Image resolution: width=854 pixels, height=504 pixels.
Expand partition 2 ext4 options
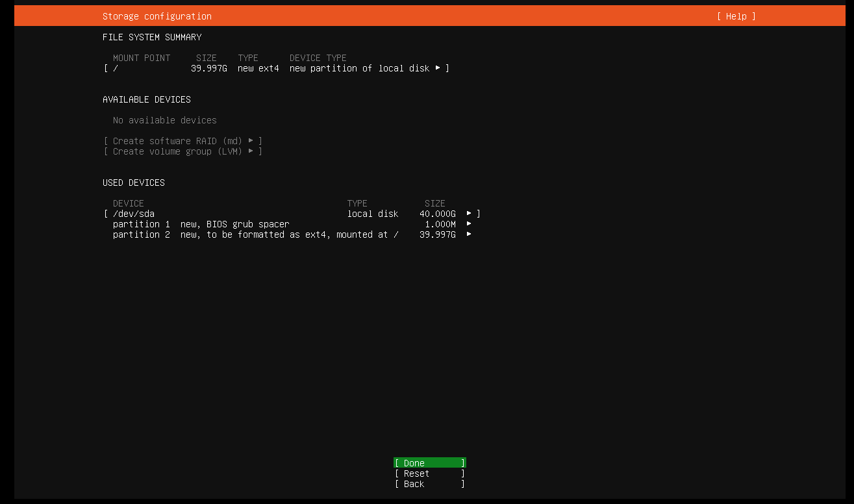coord(468,234)
